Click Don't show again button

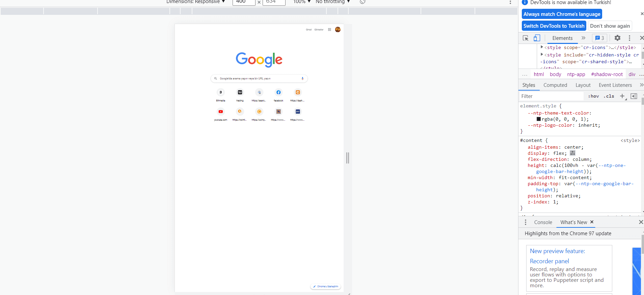[x=610, y=26]
